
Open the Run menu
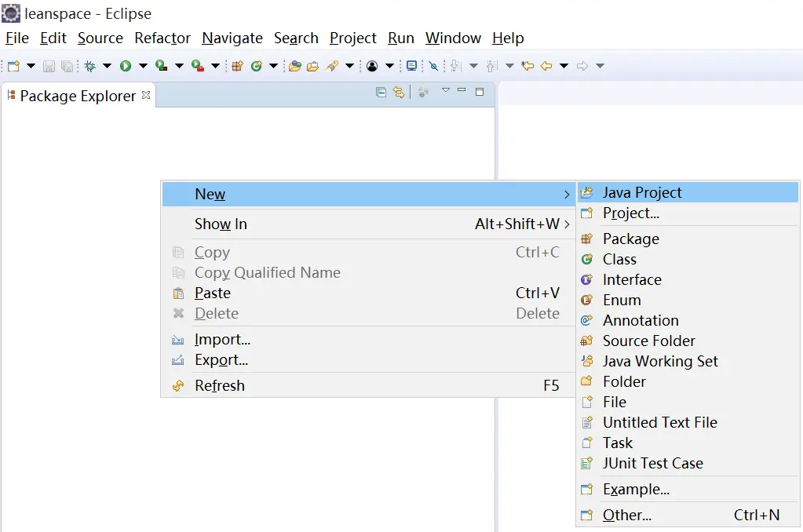(x=401, y=38)
